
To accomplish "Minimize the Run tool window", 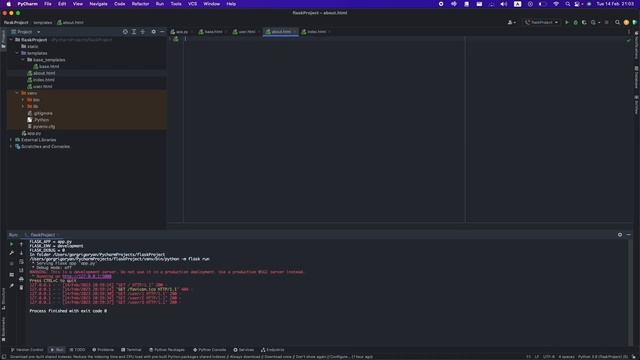I will [x=628, y=235].
